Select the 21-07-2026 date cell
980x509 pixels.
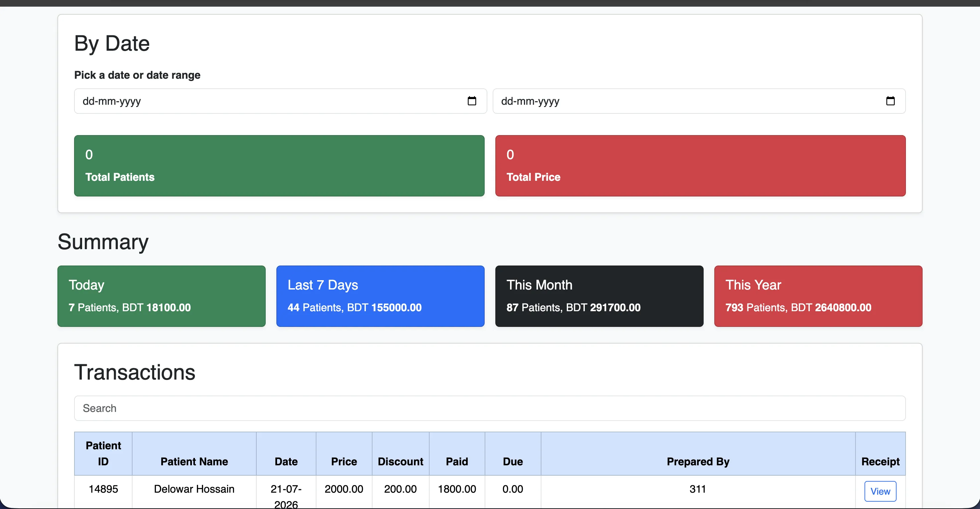tap(286, 492)
